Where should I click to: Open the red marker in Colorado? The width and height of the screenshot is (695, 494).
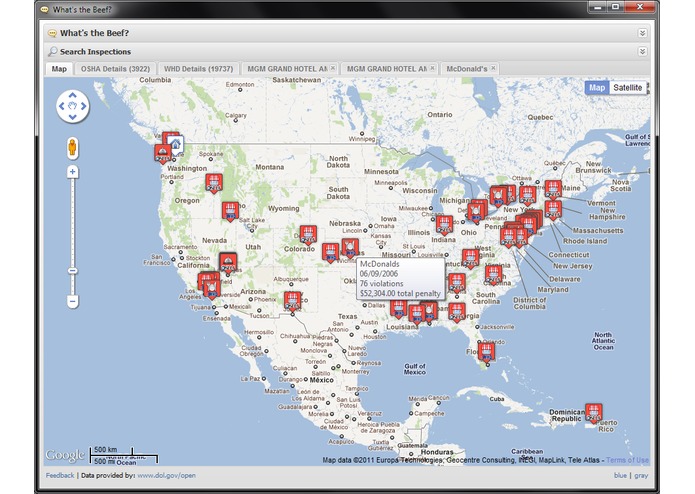pos(308,235)
